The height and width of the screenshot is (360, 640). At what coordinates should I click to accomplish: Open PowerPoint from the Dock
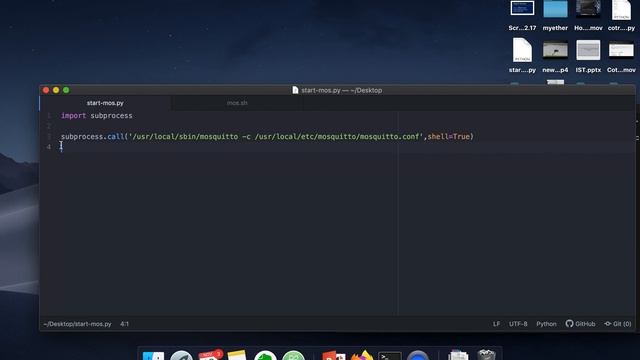tap(333, 355)
